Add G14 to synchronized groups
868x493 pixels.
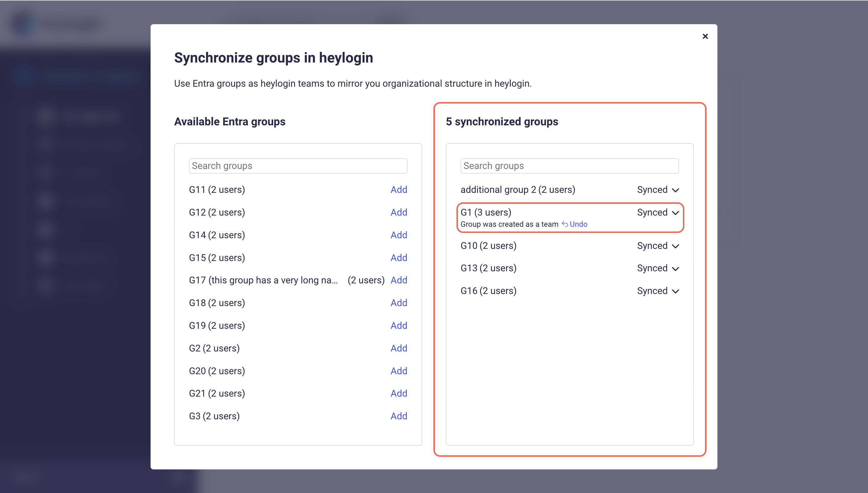pos(399,235)
